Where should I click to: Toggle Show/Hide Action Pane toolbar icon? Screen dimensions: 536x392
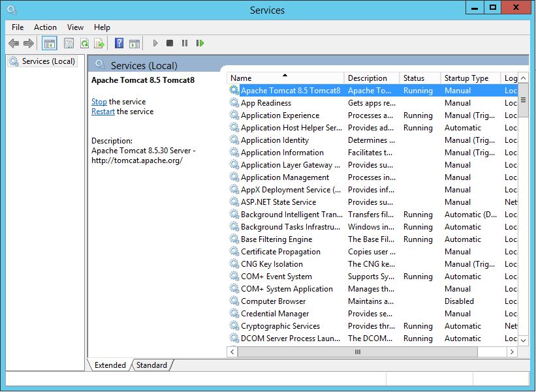click(134, 43)
